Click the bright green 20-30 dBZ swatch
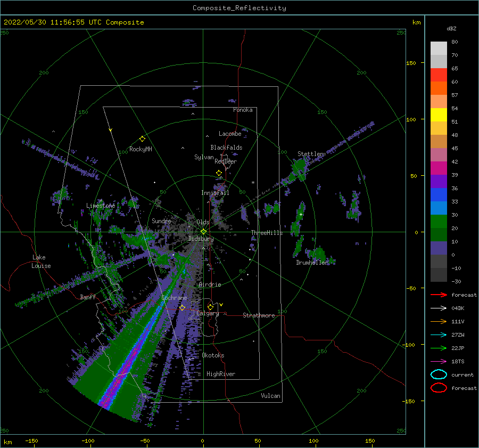 click(439, 222)
